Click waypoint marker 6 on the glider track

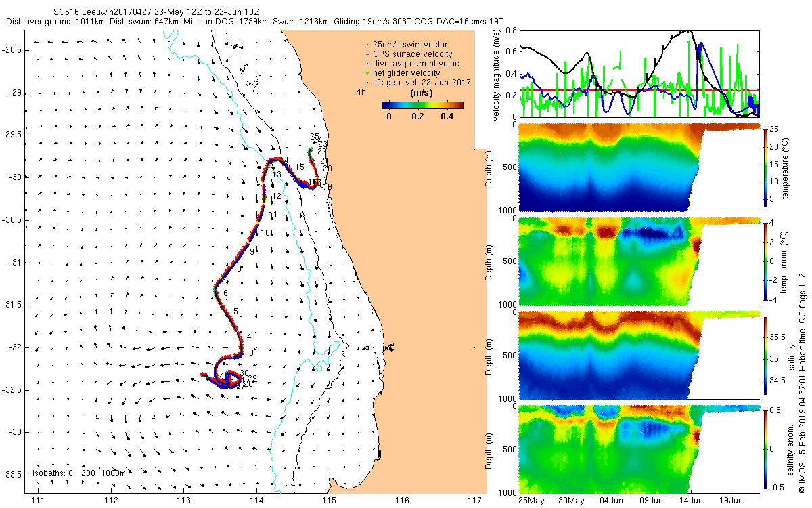225,293
